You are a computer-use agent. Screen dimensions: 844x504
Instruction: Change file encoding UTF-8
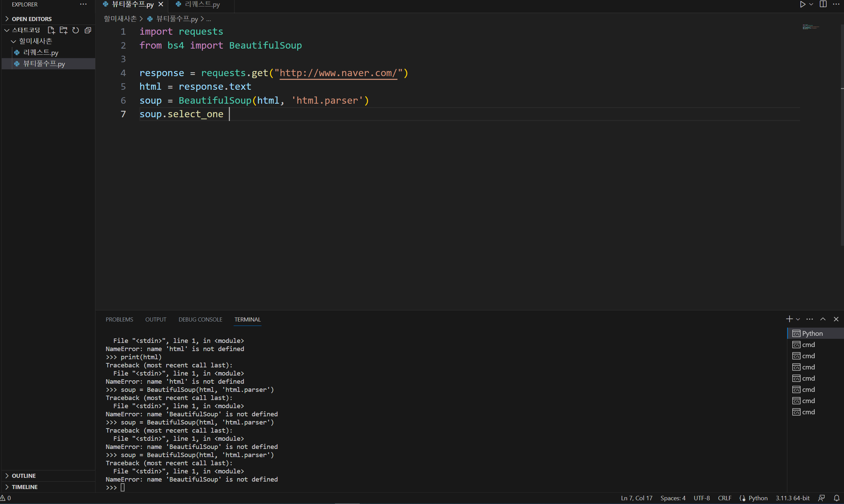(x=702, y=498)
